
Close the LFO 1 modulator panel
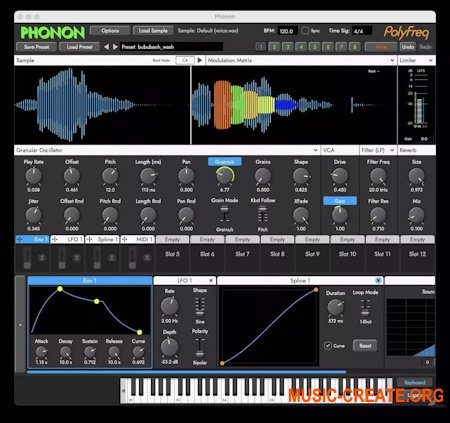click(211, 281)
